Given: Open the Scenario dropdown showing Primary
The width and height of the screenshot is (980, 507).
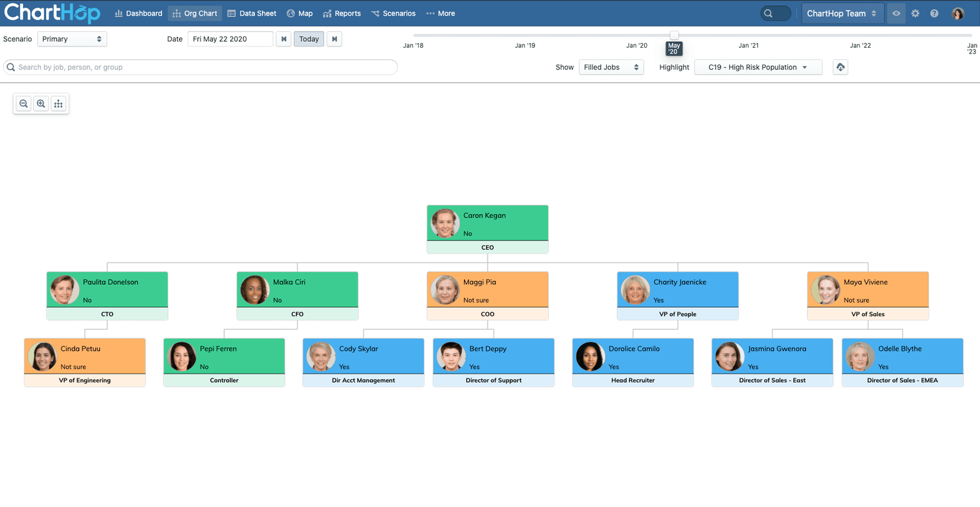Looking at the screenshot, I should pos(72,39).
